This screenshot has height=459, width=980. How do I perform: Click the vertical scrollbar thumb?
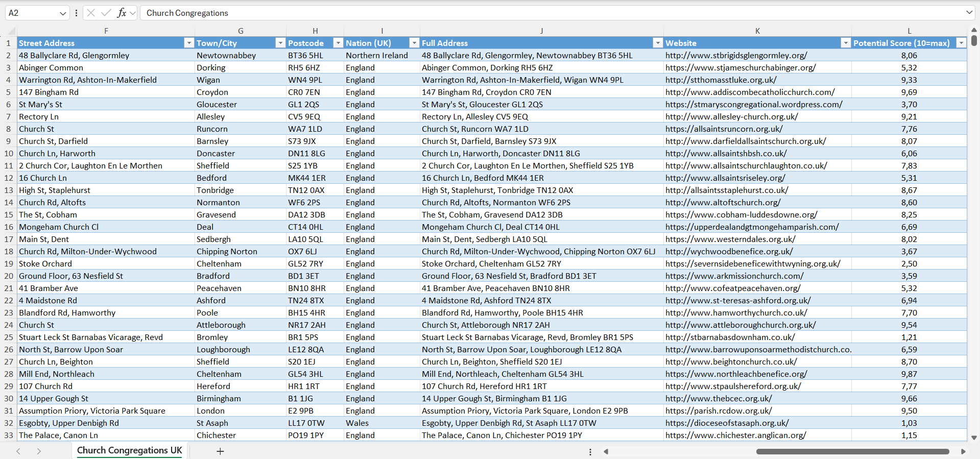(x=974, y=40)
